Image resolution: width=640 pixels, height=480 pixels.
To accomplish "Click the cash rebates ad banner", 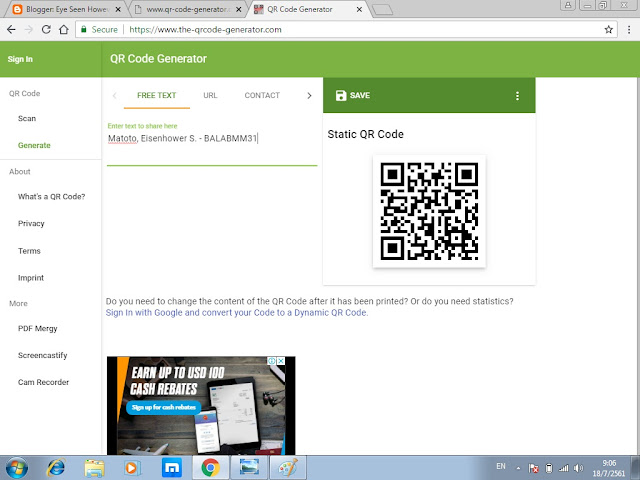I will tap(201, 405).
